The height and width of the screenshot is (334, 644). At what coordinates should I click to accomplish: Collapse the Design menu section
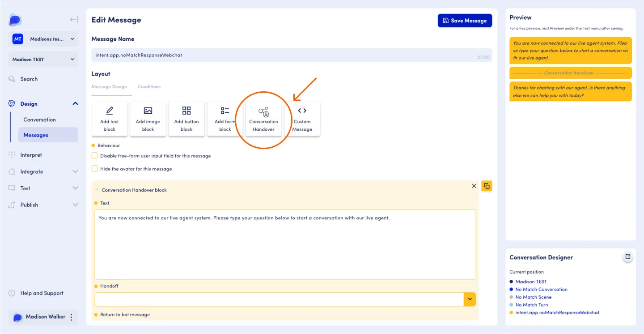pos(75,103)
